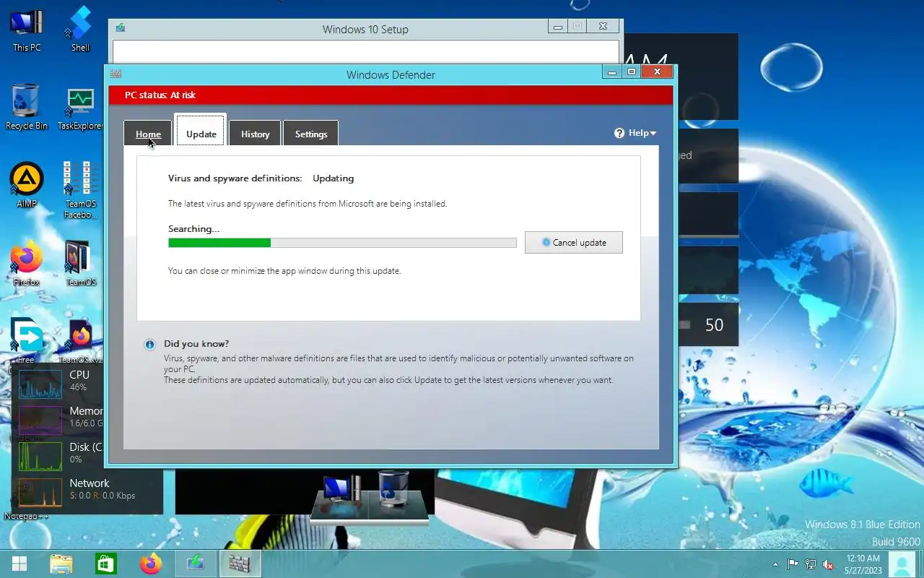The width and height of the screenshot is (924, 578).
Task: Click the definitions update progress bar
Action: [x=342, y=243]
